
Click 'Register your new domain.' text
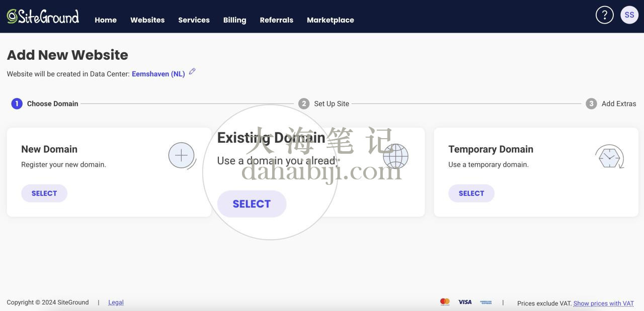63,164
